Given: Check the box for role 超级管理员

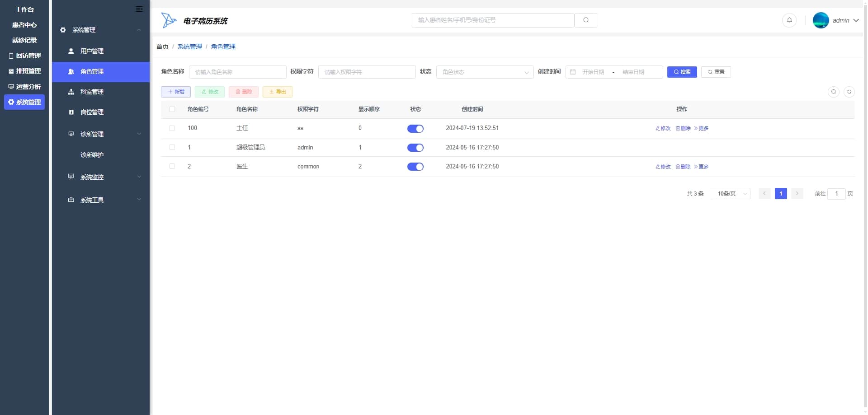Looking at the screenshot, I should (172, 148).
